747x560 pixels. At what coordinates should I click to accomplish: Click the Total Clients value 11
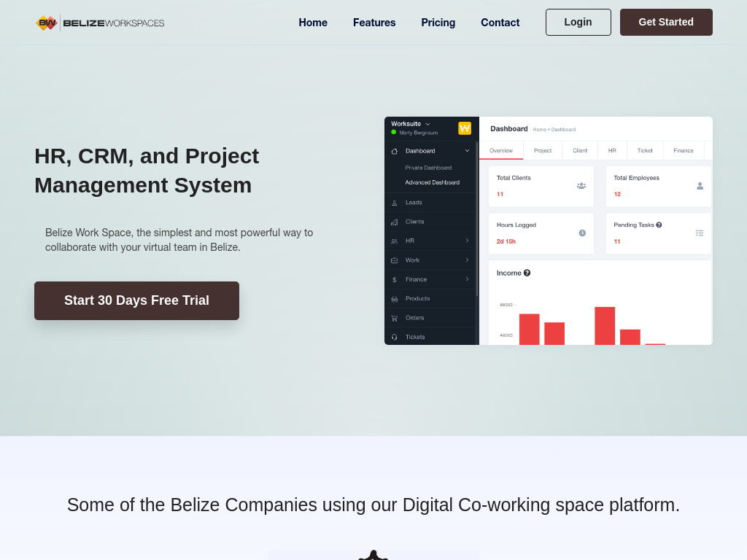point(500,194)
